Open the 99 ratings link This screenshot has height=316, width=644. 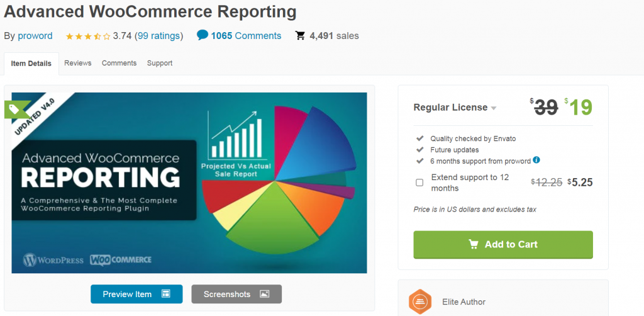coord(158,36)
